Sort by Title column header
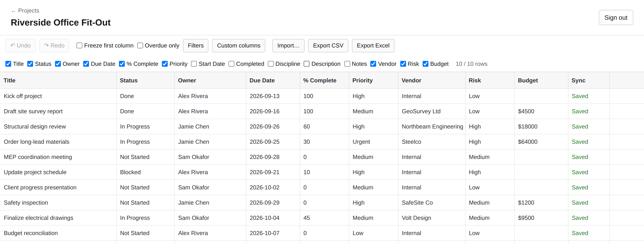 click(x=58, y=80)
